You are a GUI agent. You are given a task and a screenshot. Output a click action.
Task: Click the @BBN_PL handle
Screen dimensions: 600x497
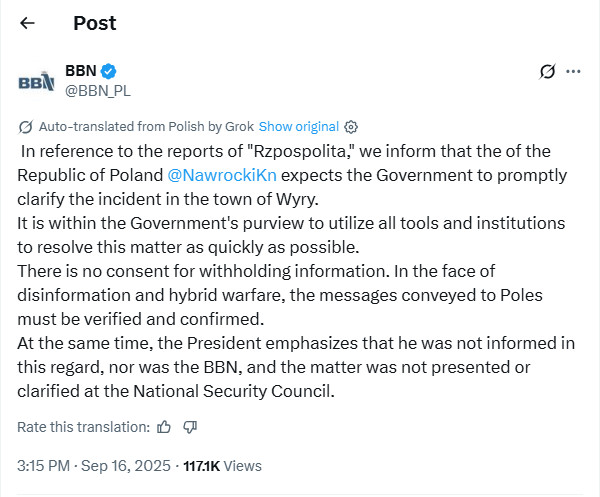(98, 90)
